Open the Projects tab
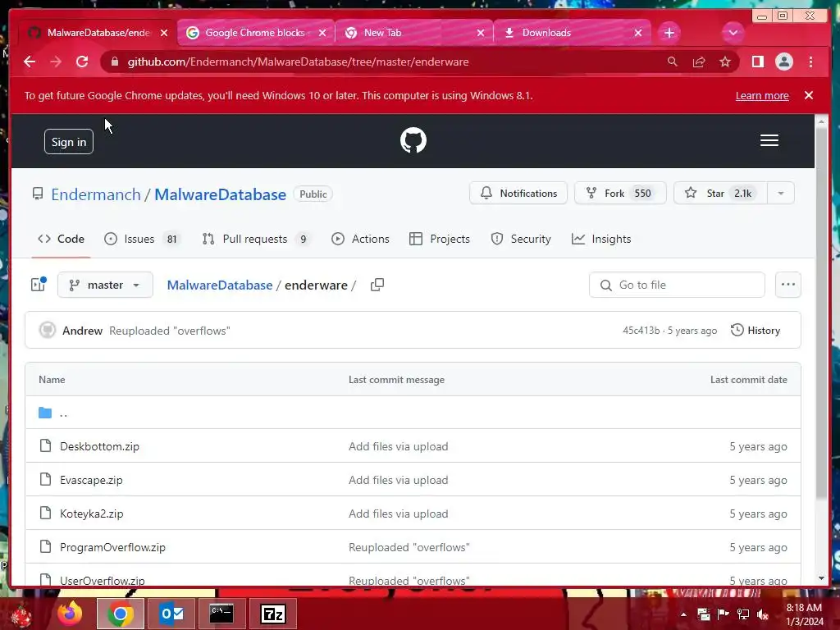This screenshot has width=840, height=630. [x=440, y=239]
